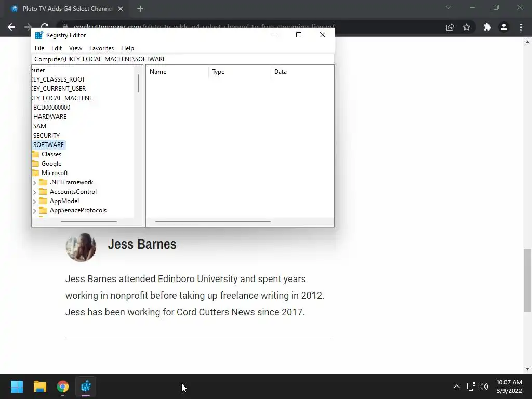Image resolution: width=532 pixels, height=399 pixels.
Task: Click the tree pane vertical scrollbar thumb
Action: tap(138, 84)
